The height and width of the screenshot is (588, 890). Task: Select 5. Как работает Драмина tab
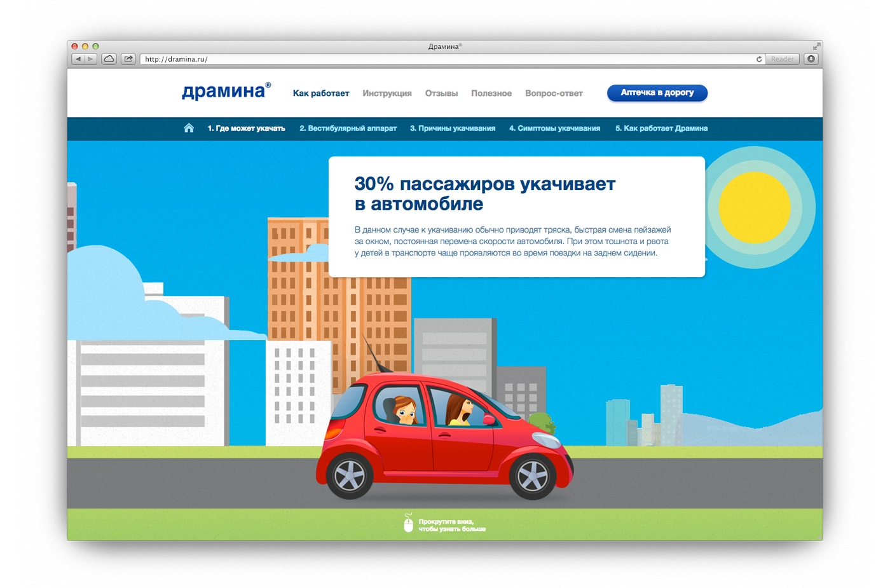[x=661, y=128]
